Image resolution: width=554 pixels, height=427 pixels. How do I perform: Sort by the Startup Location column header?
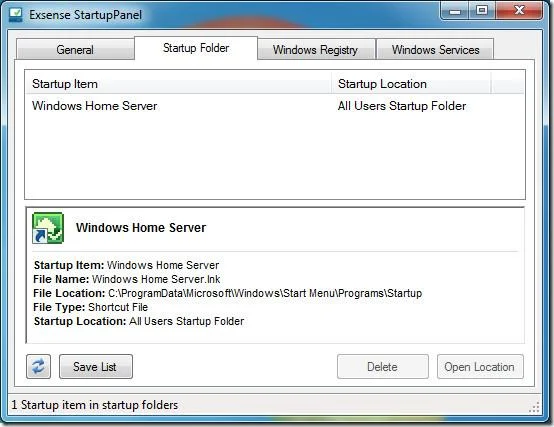coord(411,84)
